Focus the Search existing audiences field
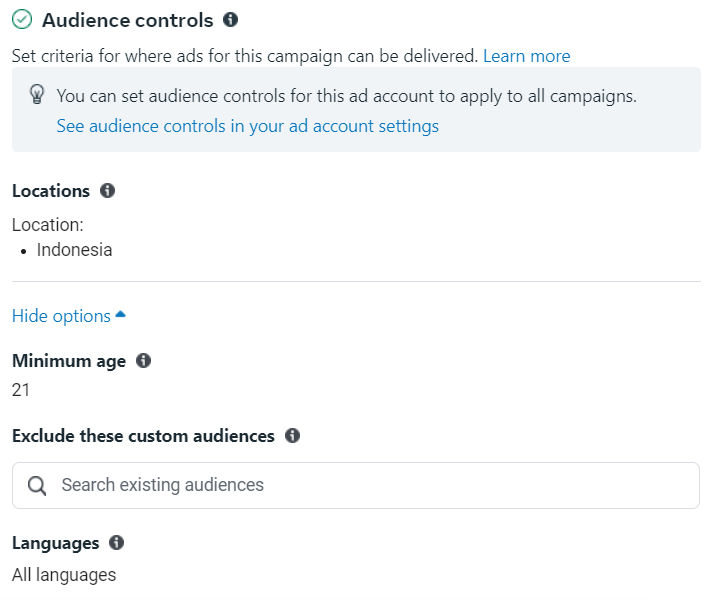This screenshot has height=600, width=709. pyautogui.click(x=356, y=485)
